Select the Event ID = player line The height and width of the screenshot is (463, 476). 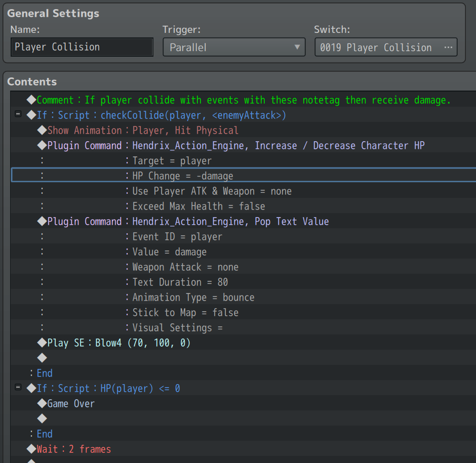tap(243, 236)
